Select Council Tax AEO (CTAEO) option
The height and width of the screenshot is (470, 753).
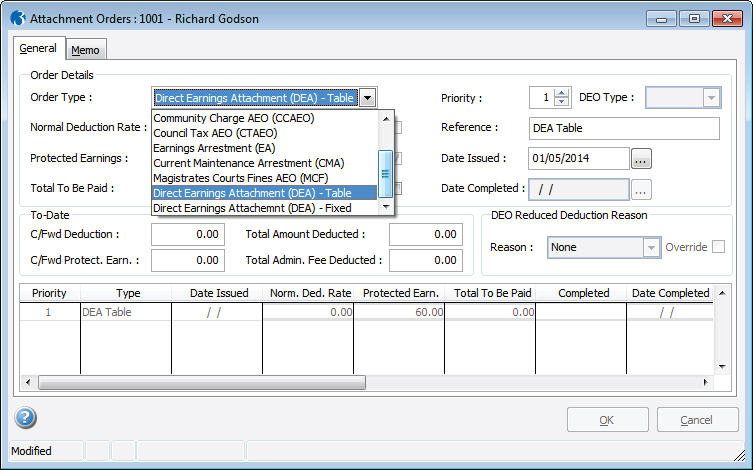point(265,133)
